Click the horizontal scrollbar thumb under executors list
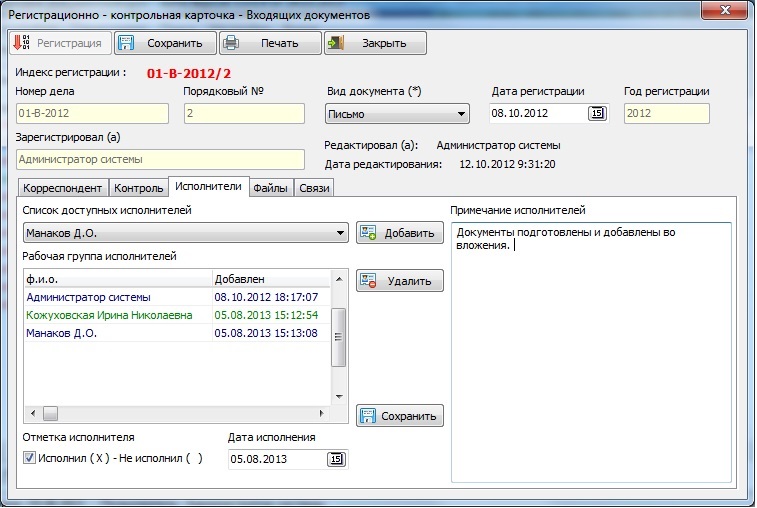This screenshot has width=757, height=508. coord(50,413)
